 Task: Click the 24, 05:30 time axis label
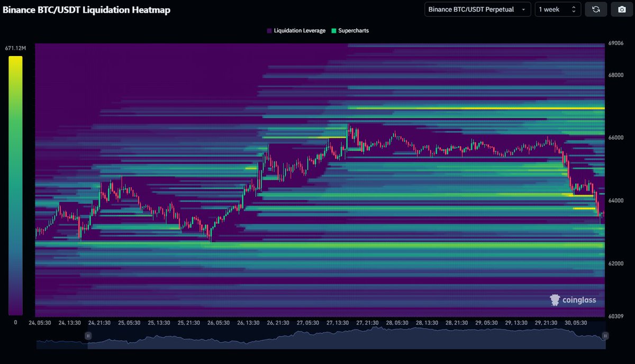[x=40, y=322]
